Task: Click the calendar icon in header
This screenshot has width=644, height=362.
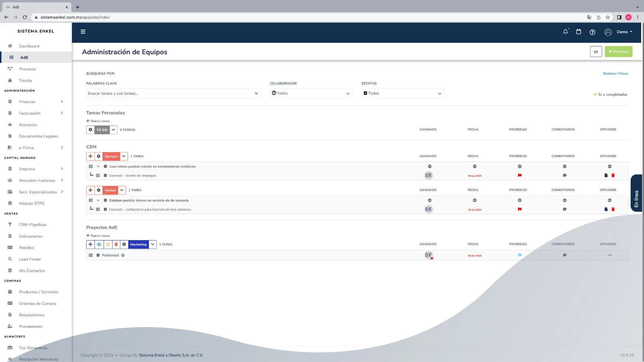Action: [578, 32]
